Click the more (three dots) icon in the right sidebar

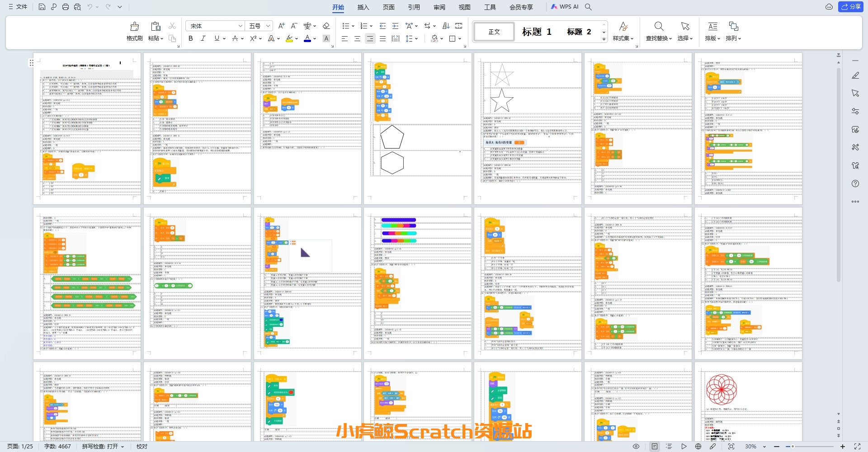pyautogui.click(x=855, y=202)
